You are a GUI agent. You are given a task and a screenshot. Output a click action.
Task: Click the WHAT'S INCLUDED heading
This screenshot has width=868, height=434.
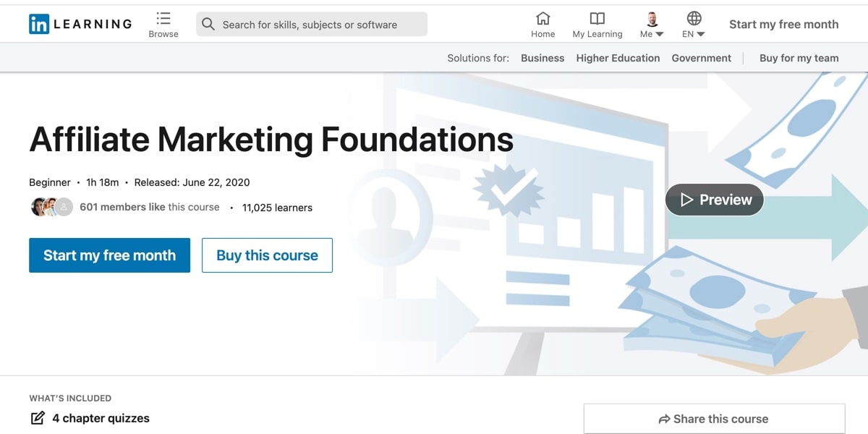click(x=70, y=398)
